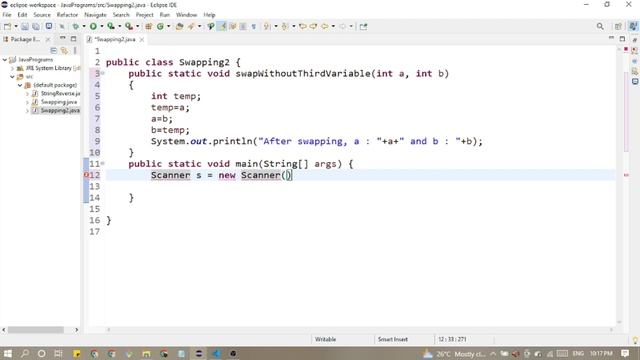The width and height of the screenshot is (640, 360).
Task: Click the New Java Class icon
Action: [x=160, y=27]
